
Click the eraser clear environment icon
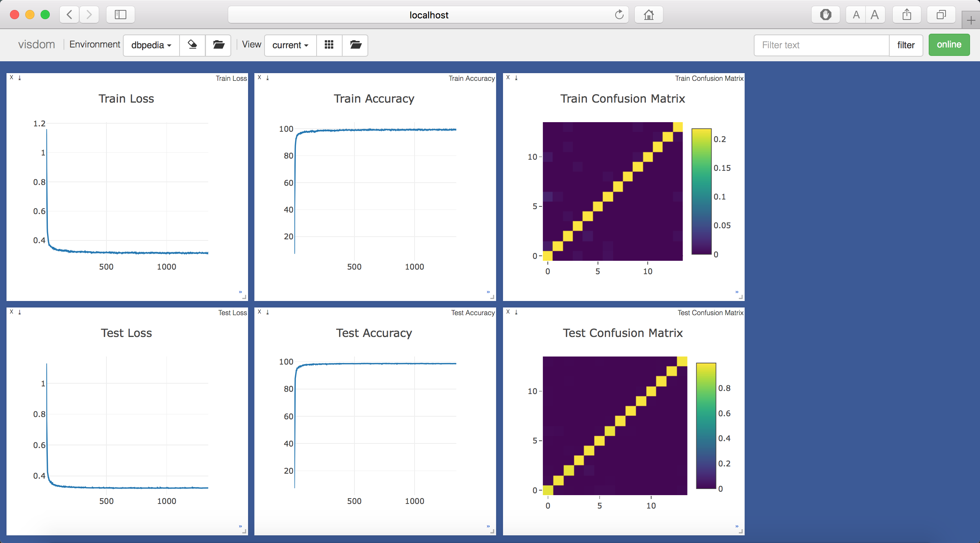192,45
